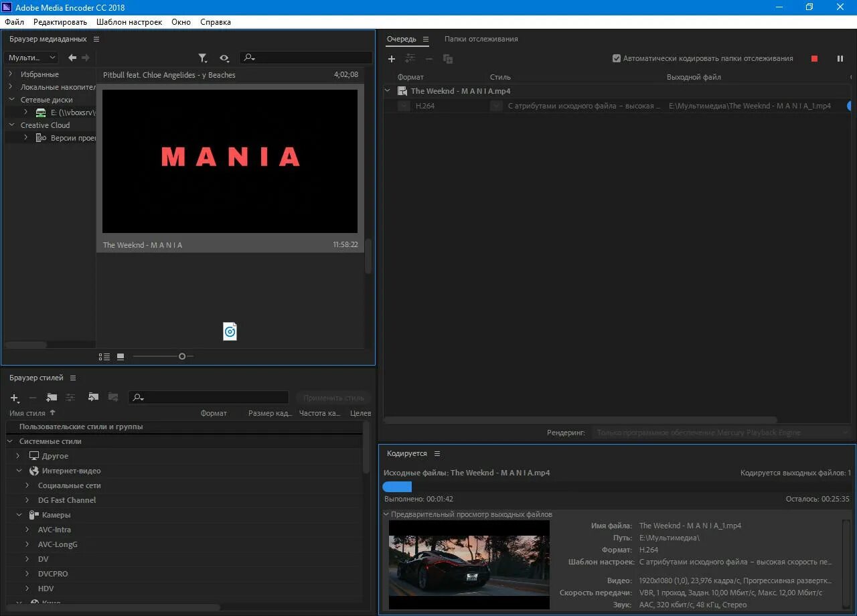Open the Редактировать menu
Image resolution: width=857 pixels, height=616 pixels.
coord(60,22)
